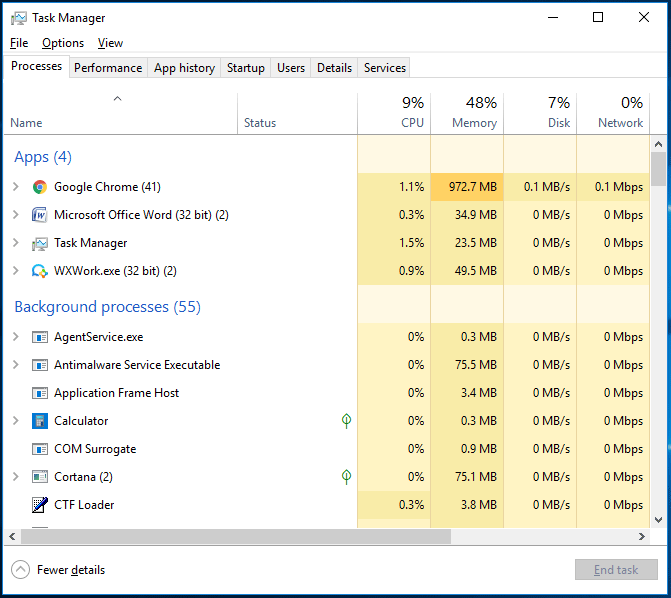Click the End task button
Image resolution: width=671 pixels, height=598 pixels.
(616, 570)
